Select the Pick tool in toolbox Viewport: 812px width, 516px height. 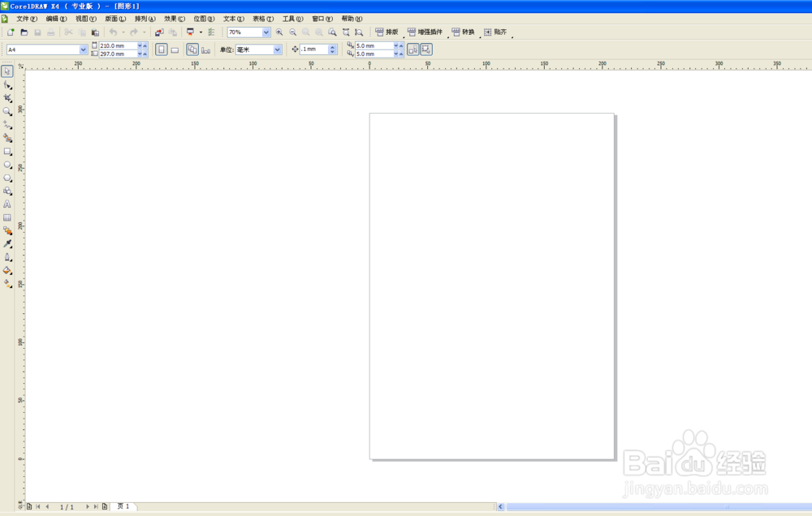pyautogui.click(x=7, y=71)
